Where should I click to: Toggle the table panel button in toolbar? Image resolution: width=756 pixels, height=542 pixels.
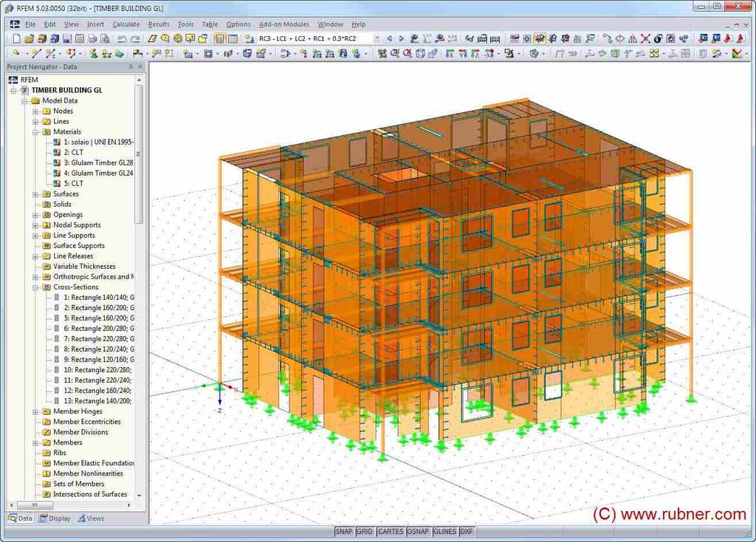(x=233, y=38)
